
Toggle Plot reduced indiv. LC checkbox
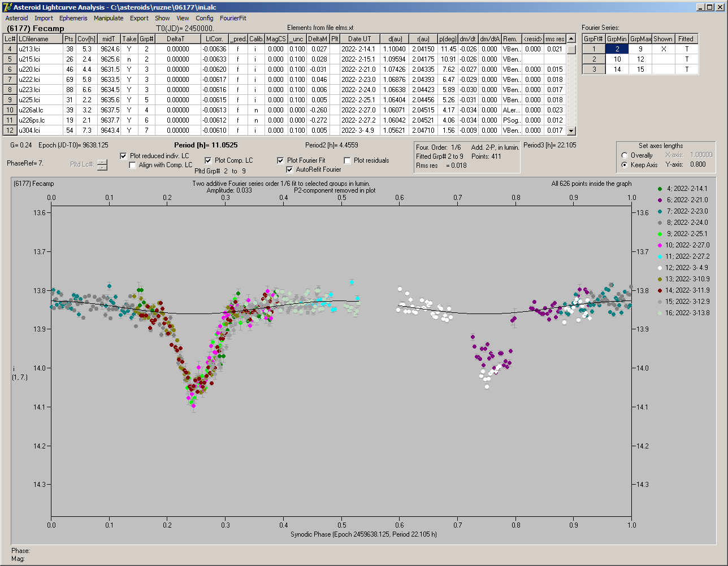[x=124, y=156]
